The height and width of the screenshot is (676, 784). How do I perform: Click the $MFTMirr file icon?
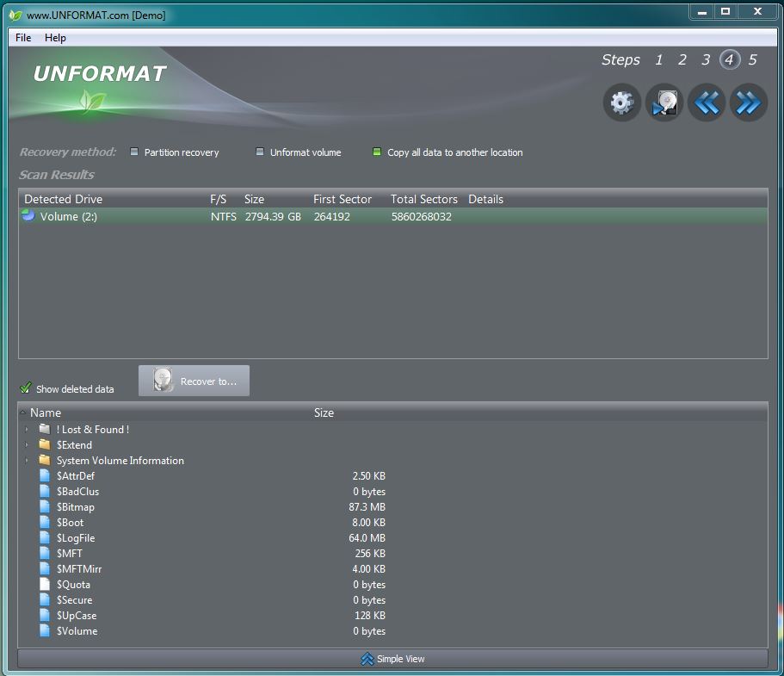[45, 568]
